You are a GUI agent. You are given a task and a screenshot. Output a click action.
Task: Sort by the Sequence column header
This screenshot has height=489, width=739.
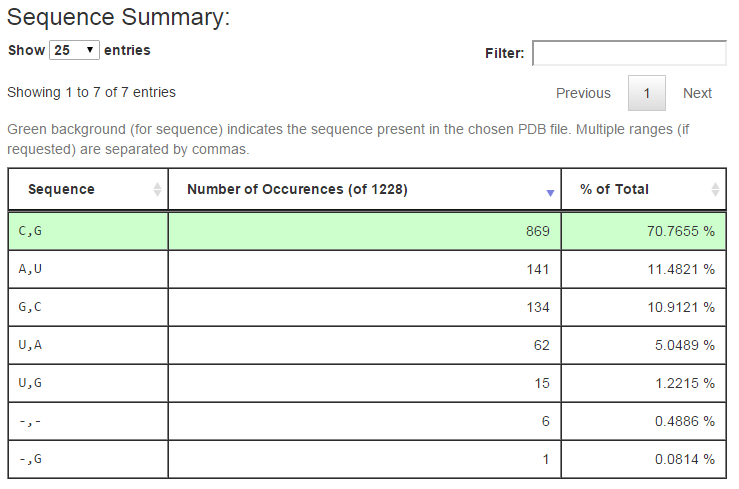[62, 189]
